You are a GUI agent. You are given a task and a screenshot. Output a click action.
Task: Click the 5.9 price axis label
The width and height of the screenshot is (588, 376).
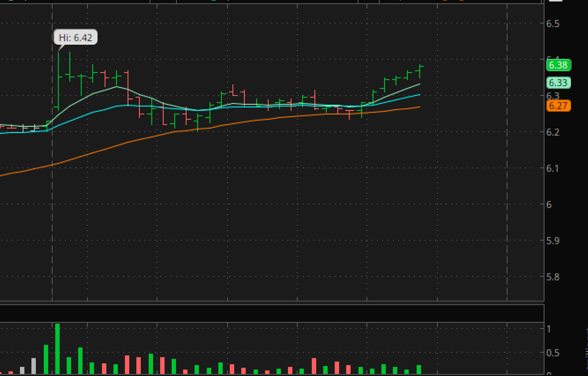coord(552,241)
